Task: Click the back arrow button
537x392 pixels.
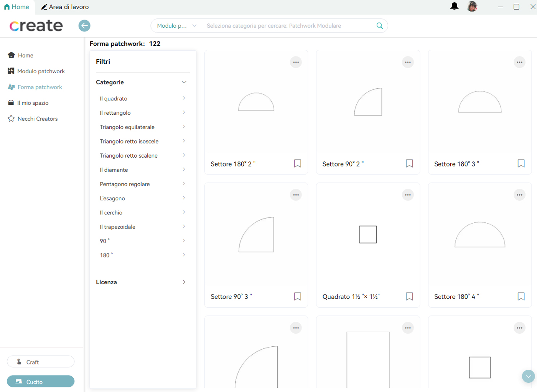Action: pyautogui.click(x=84, y=26)
